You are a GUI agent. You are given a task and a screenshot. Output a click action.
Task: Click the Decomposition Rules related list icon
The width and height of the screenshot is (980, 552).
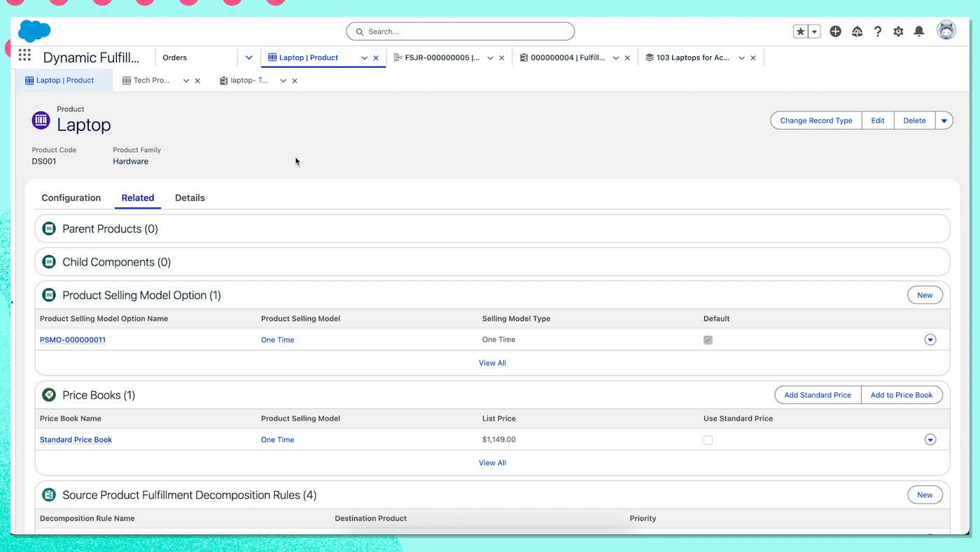(x=49, y=495)
